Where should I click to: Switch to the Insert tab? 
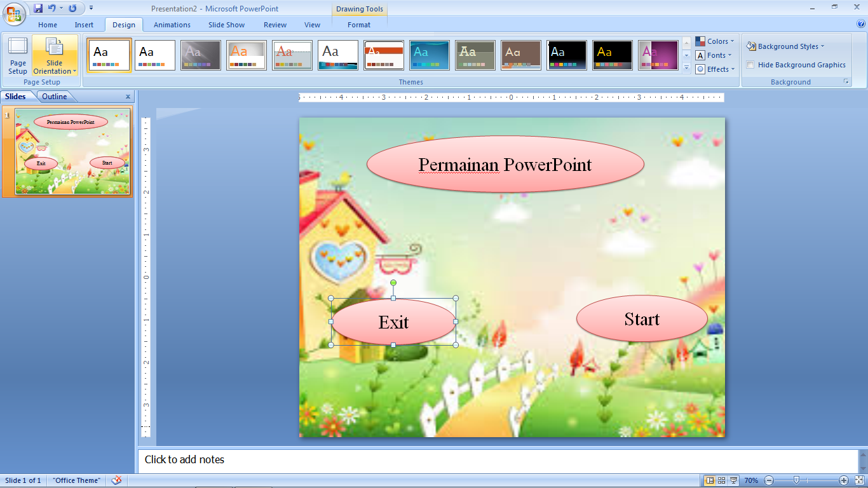[84, 25]
